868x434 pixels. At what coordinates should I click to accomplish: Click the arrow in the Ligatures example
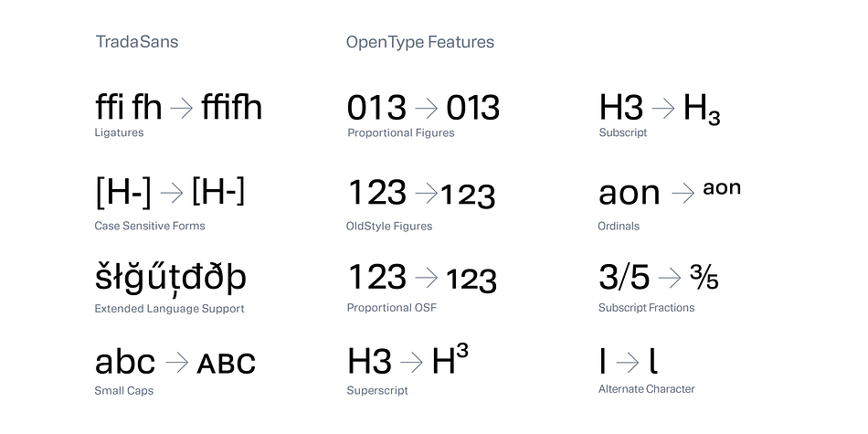click(182, 108)
